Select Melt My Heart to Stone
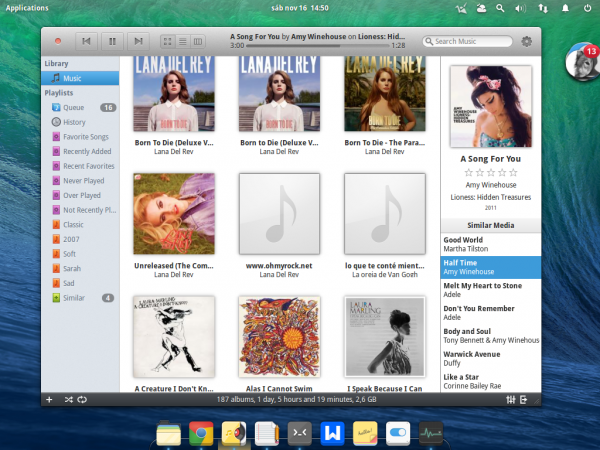Screen dimensions: 600x450 [491, 290]
